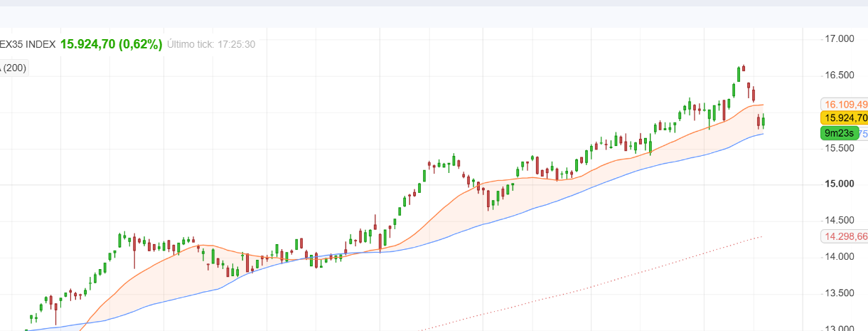The height and width of the screenshot is (331, 868).
Task: Click the EX35 INDEX symbol name
Action: coord(27,44)
